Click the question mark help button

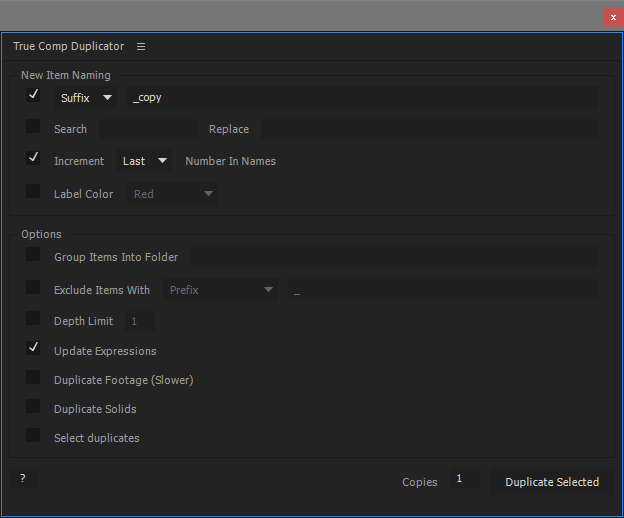(24, 478)
